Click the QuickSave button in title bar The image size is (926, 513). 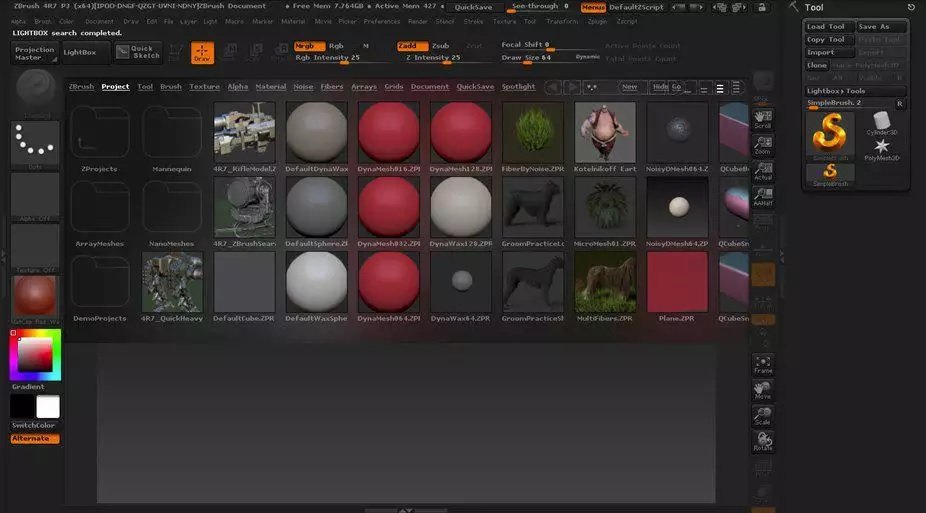[x=474, y=7]
